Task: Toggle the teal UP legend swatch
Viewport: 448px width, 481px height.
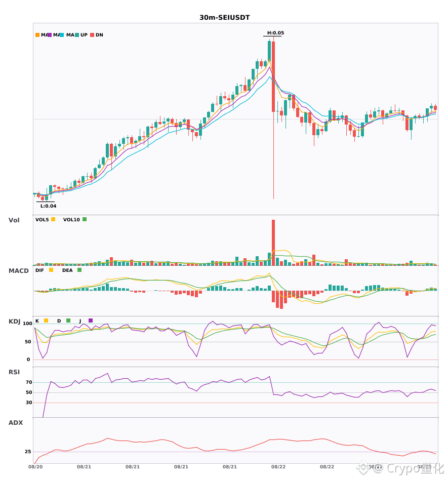Action: 77,35
